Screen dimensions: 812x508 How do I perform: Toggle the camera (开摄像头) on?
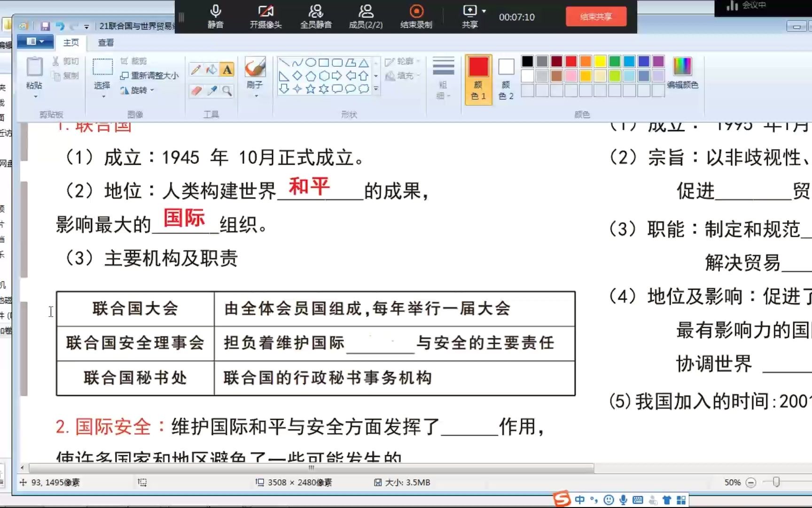tap(265, 16)
